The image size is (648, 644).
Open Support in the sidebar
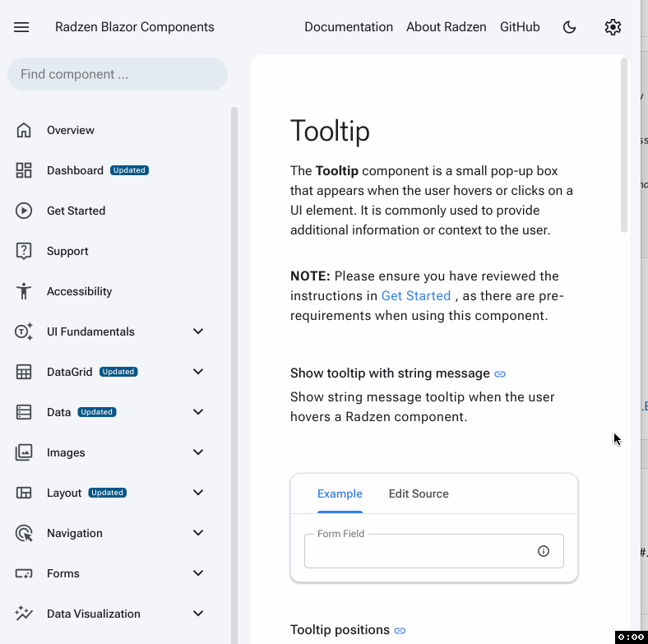point(67,251)
